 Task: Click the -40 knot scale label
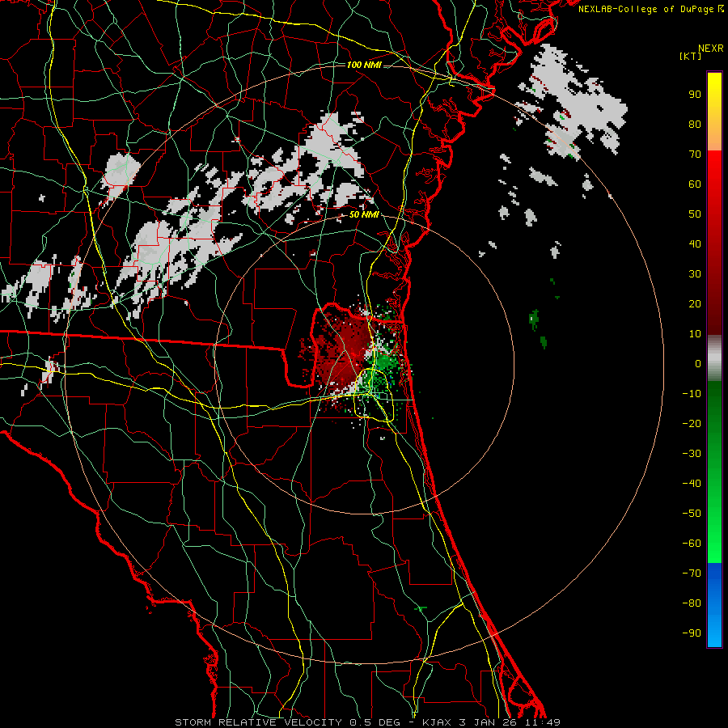pyautogui.click(x=692, y=484)
